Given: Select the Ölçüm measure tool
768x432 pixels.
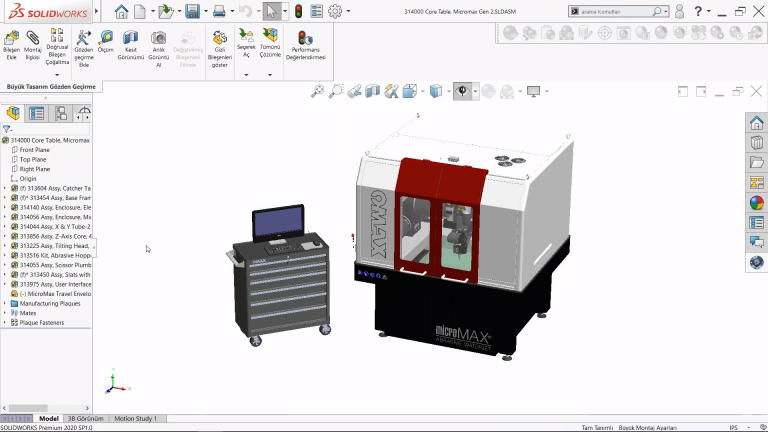Looking at the screenshot, I should (x=105, y=38).
